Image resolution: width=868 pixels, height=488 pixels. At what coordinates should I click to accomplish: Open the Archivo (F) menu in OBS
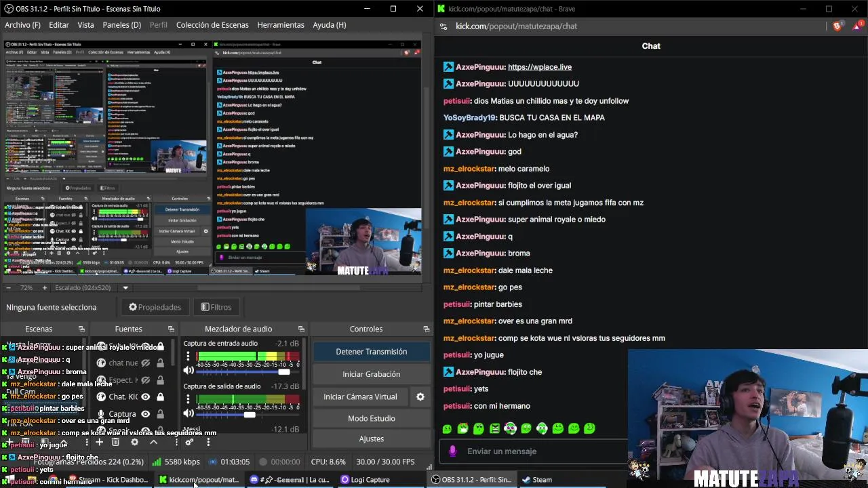(22, 25)
